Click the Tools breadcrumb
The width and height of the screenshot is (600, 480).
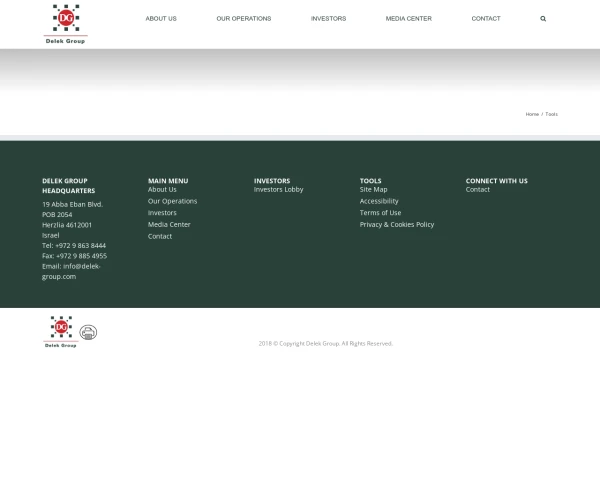(x=551, y=114)
